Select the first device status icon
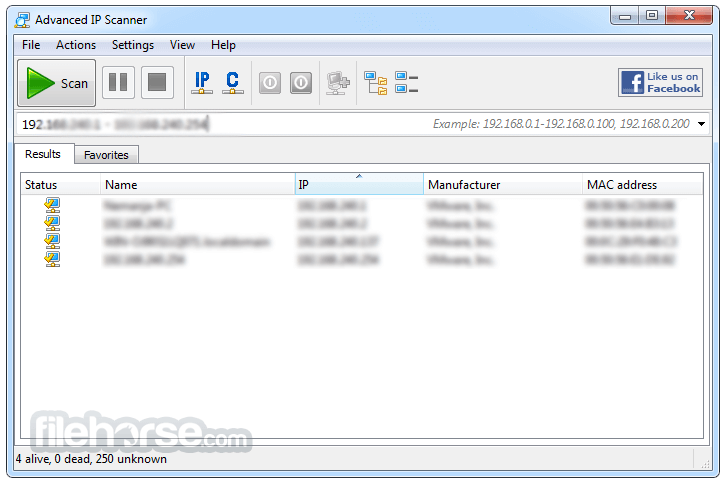Screen dimensions: 725x483 pos(52,205)
